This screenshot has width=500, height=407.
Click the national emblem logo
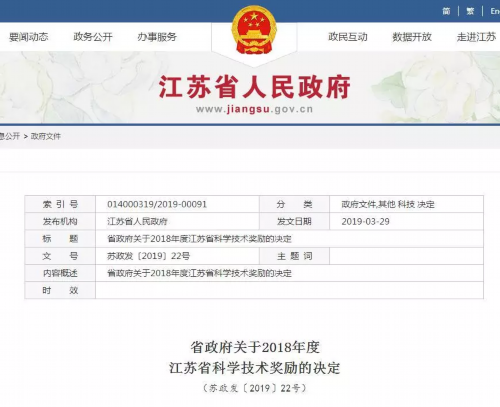coord(254,30)
